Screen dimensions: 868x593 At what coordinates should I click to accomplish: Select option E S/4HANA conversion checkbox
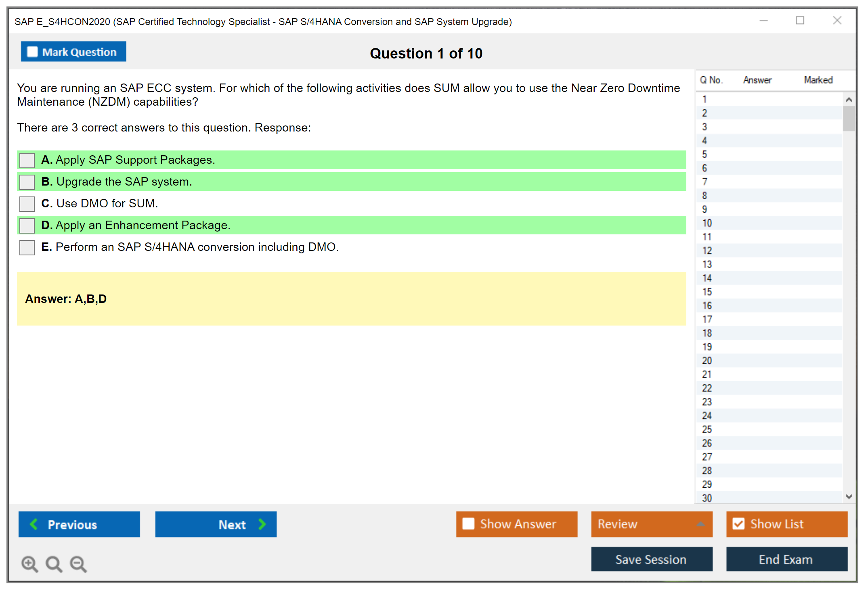27,247
